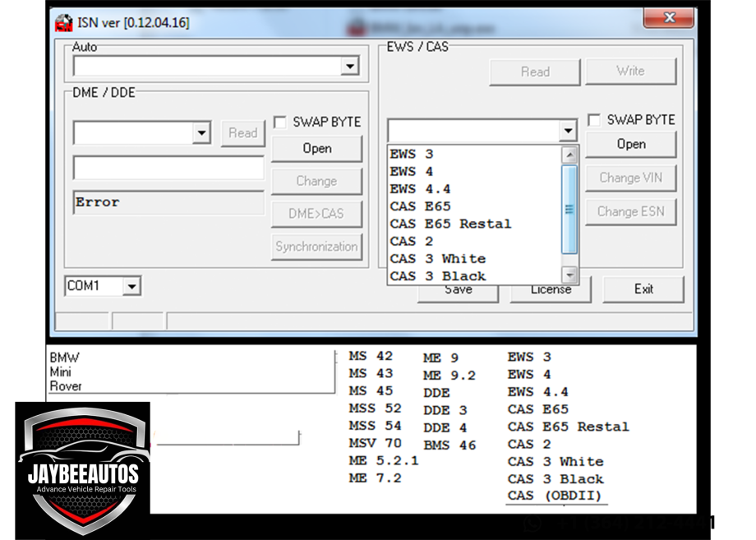Viewport: 756px width, 540px height.
Task: Select CAS E65 from dropdown list
Action: click(475, 205)
